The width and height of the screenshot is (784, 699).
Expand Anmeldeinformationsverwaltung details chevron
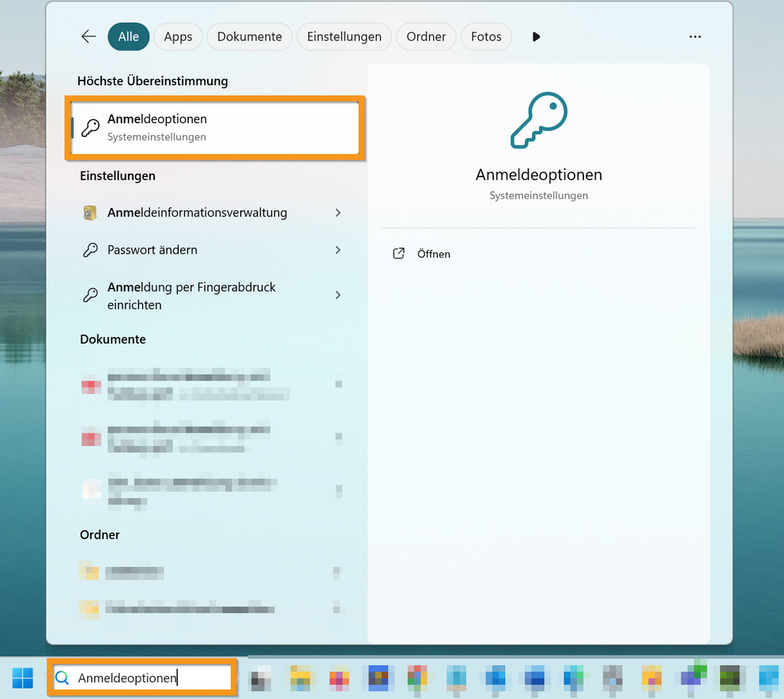pyautogui.click(x=338, y=213)
